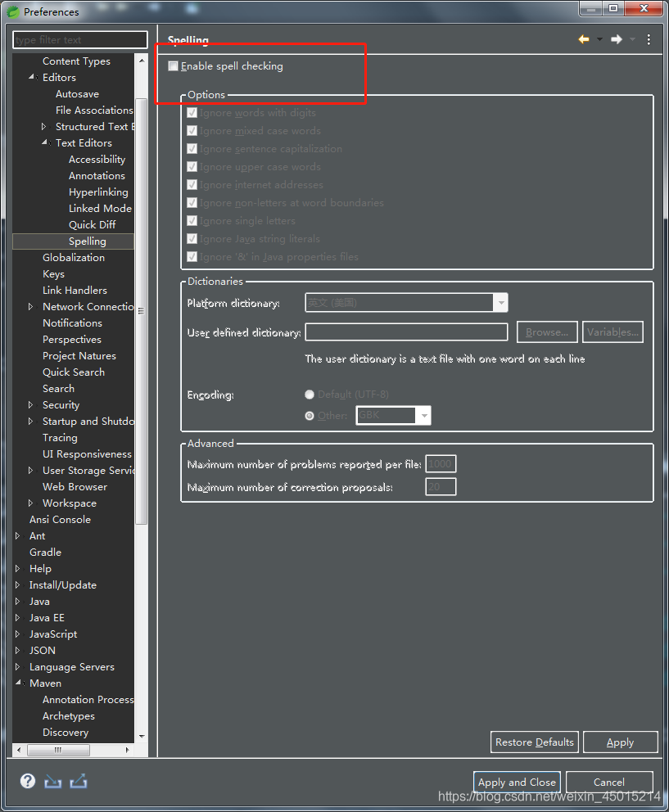Expand User Storage Service node
669x812 pixels.
[x=30, y=470]
